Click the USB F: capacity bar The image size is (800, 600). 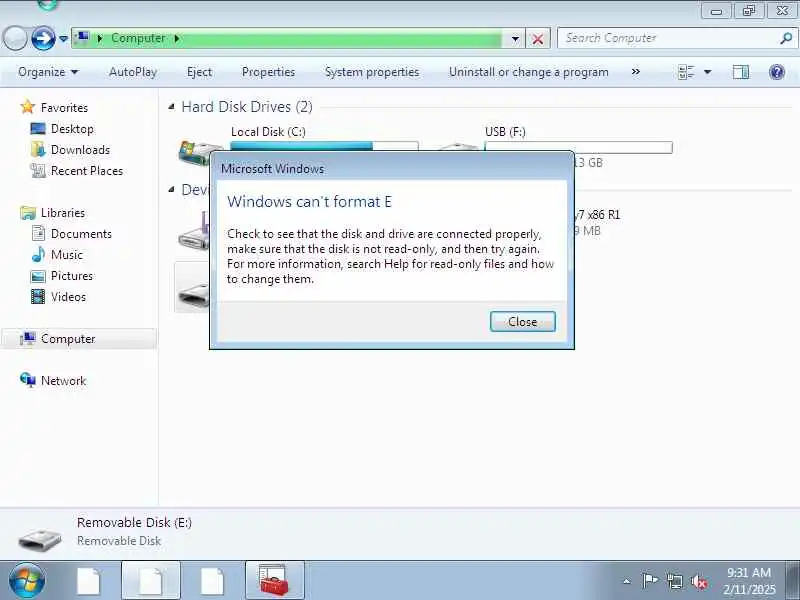[579, 147]
